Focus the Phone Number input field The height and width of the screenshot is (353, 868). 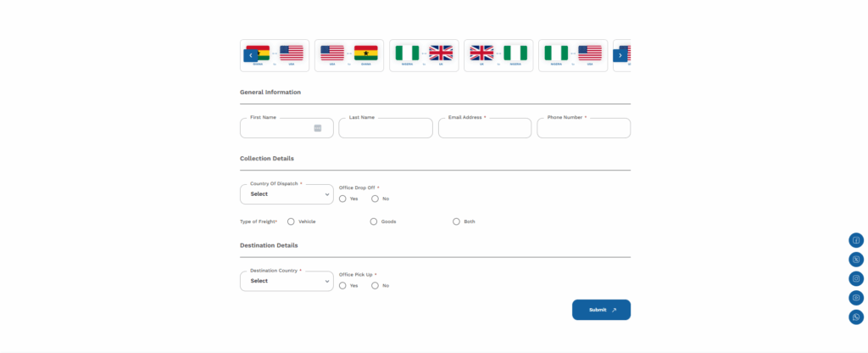click(583, 128)
